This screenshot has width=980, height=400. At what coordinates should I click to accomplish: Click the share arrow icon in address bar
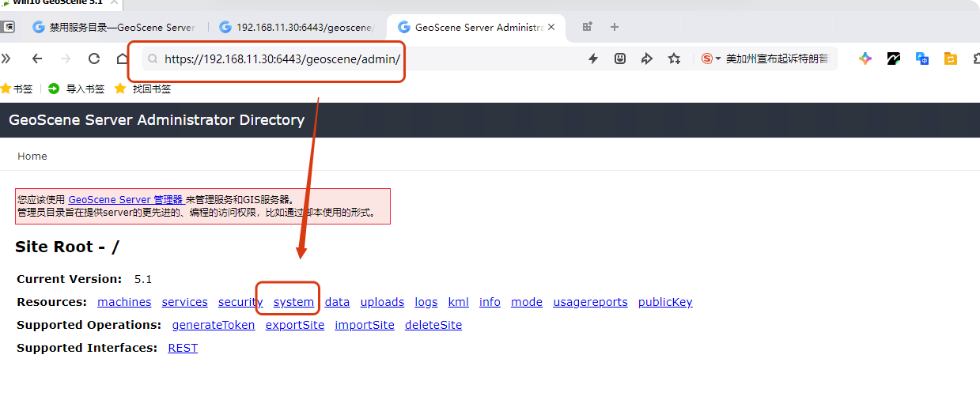point(647,58)
